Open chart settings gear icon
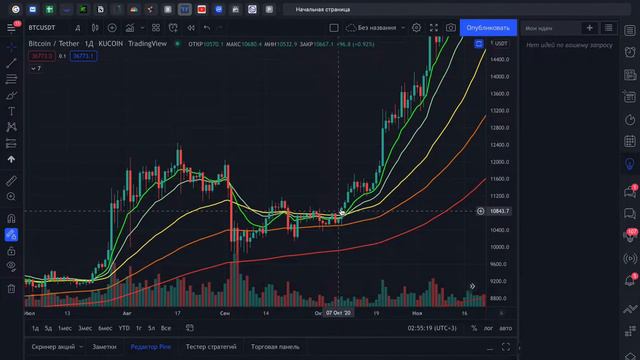This screenshot has width=640, height=360. pos(416,28)
